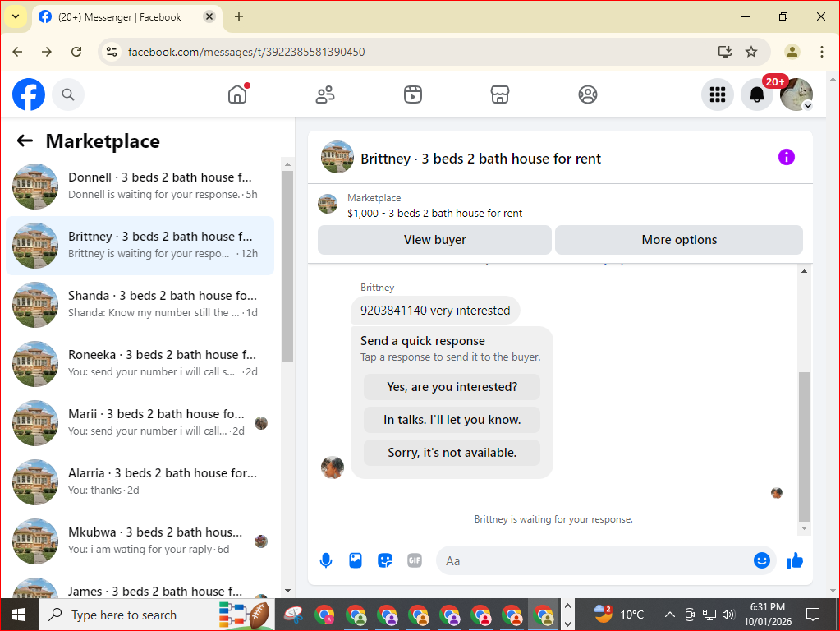Click the chat messages scrollbar thumb
The image size is (840, 631).
coord(804,447)
